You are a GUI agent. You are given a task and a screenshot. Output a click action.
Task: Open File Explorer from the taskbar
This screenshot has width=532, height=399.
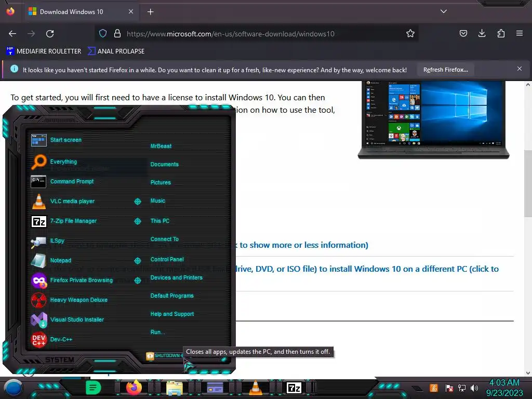coord(175,388)
